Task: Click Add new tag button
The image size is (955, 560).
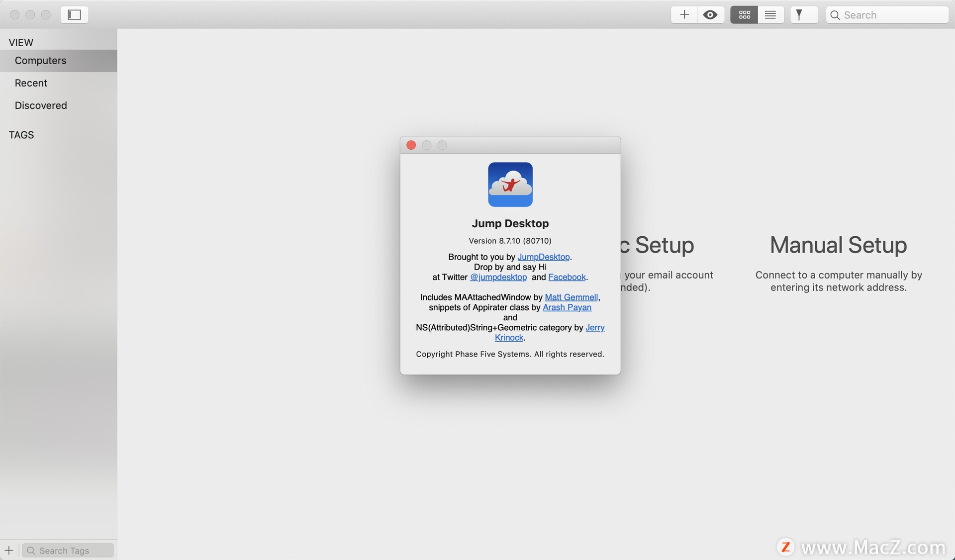Action: coord(9,550)
